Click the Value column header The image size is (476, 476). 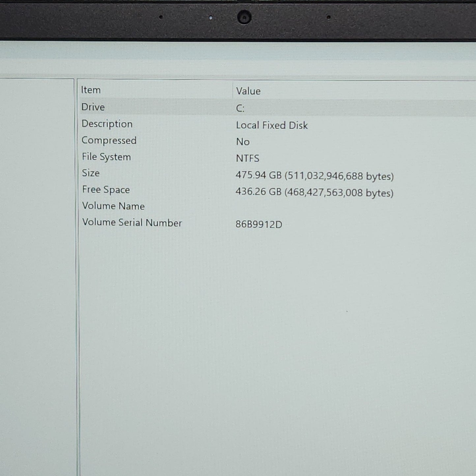248,91
